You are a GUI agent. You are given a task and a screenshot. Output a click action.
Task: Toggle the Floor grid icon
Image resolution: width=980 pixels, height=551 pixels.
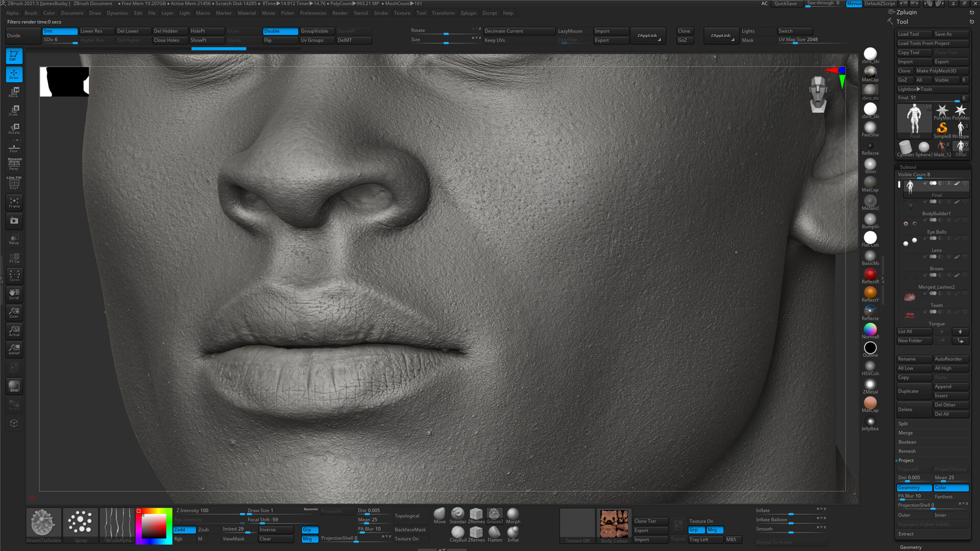13,147
